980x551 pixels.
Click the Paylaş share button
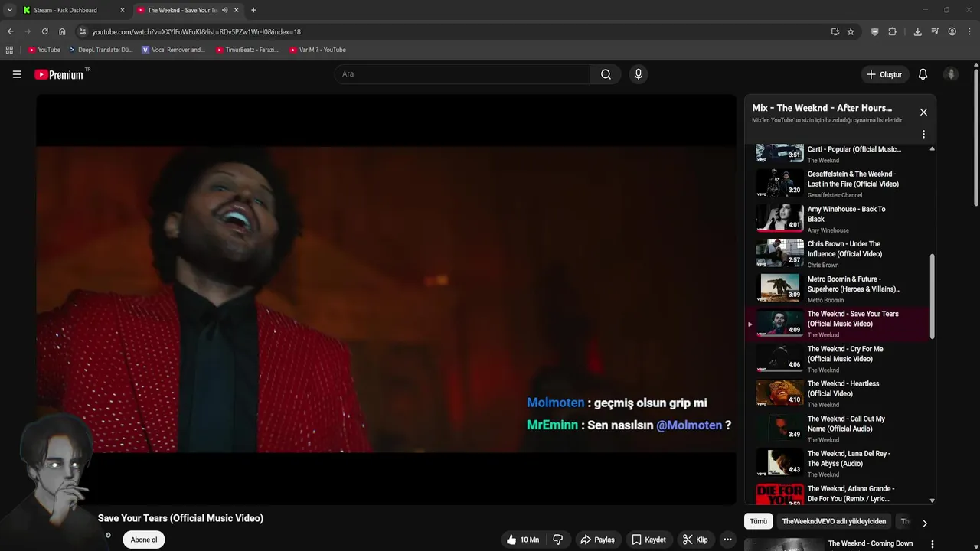tap(597, 540)
